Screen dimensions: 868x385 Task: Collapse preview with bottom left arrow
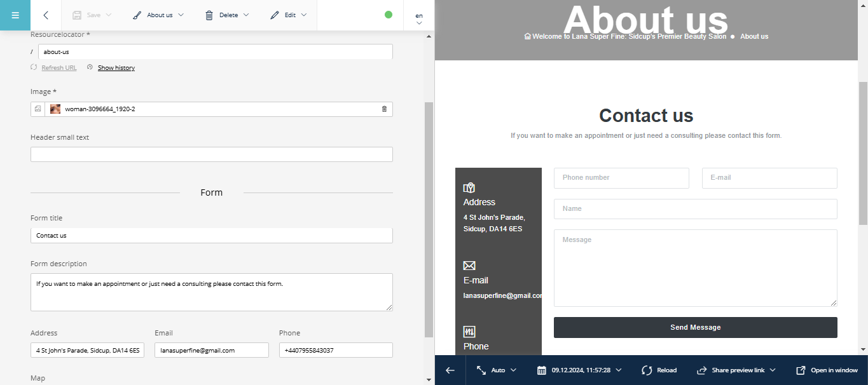[450, 370]
